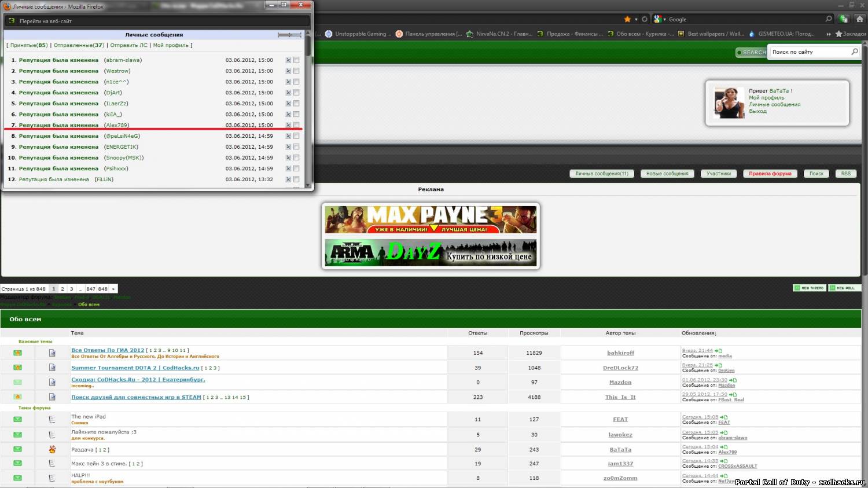Click the green addon icon beside home
This screenshot has width=868, height=488.
[x=844, y=19]
